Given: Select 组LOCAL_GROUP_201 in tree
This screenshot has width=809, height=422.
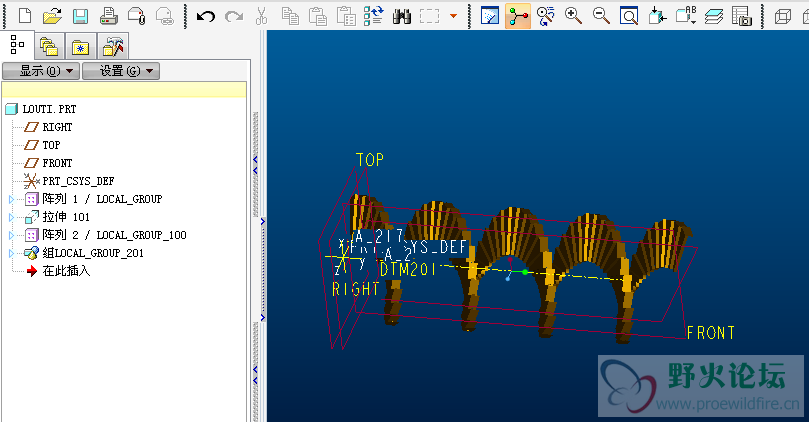Looking at the screenshot, I should tap(84, 253).
